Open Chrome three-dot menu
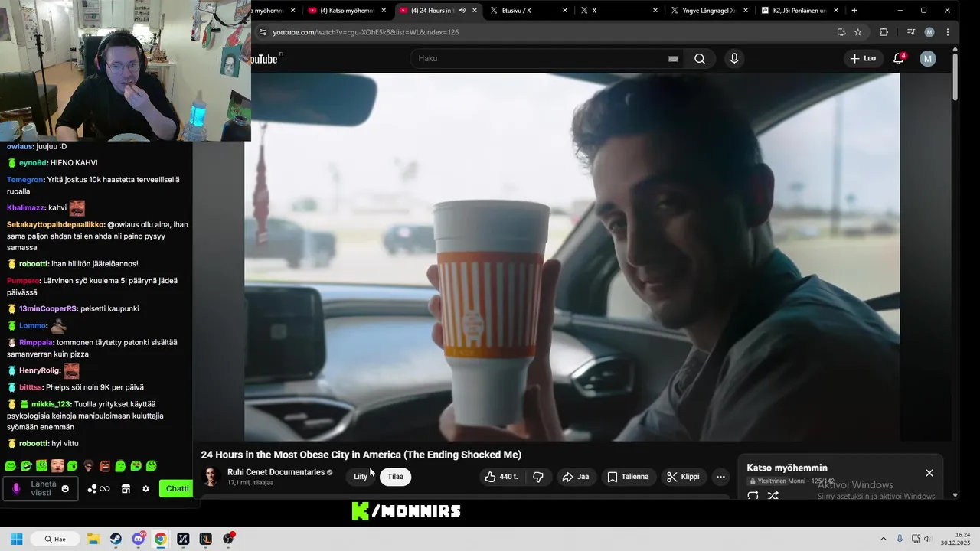Viewport: 980px width, 551px height. (x=948, y=32)
